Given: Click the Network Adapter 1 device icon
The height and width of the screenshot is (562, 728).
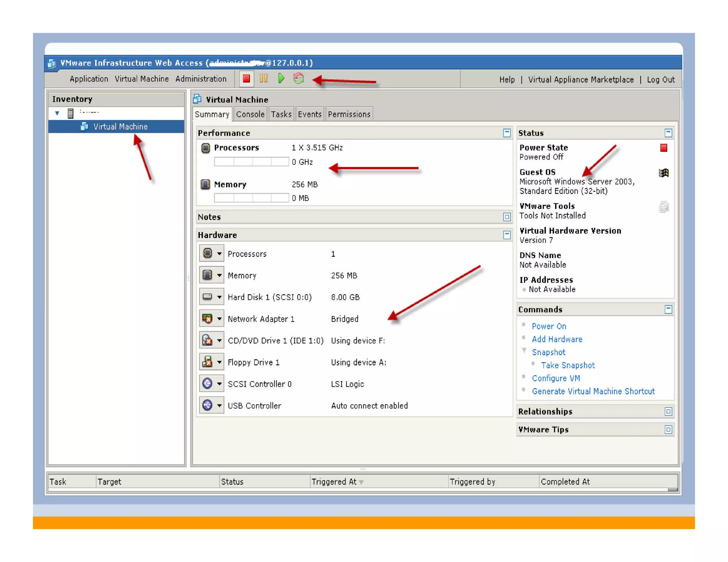Looking at the screenshot, I should click(x=207, y=319).
